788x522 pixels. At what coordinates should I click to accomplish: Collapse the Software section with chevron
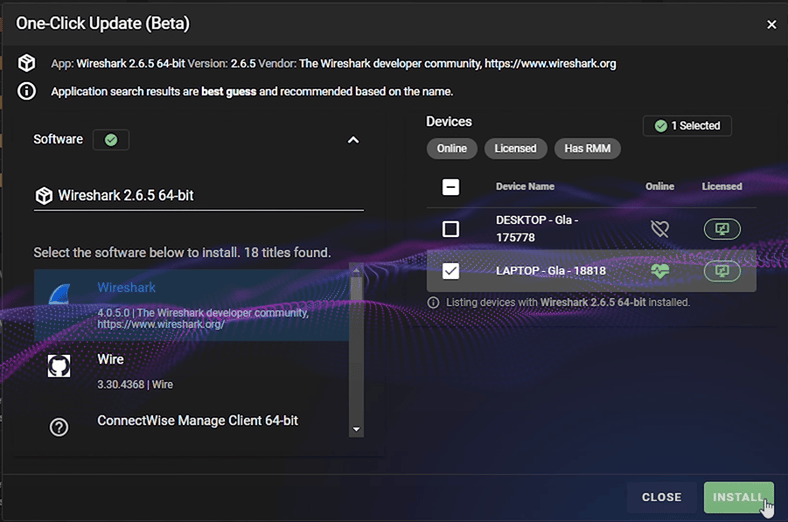[x=353, y=140]
